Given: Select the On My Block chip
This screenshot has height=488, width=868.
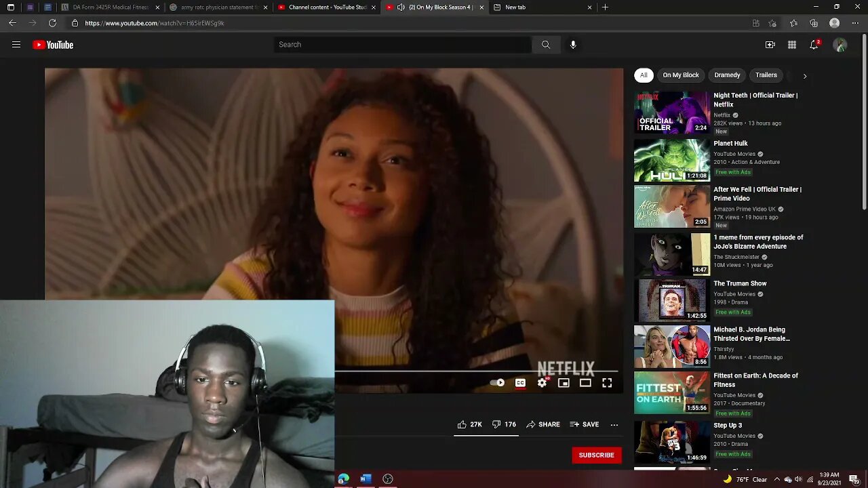Looking at the screenshot, I should [x=681, y=75].
